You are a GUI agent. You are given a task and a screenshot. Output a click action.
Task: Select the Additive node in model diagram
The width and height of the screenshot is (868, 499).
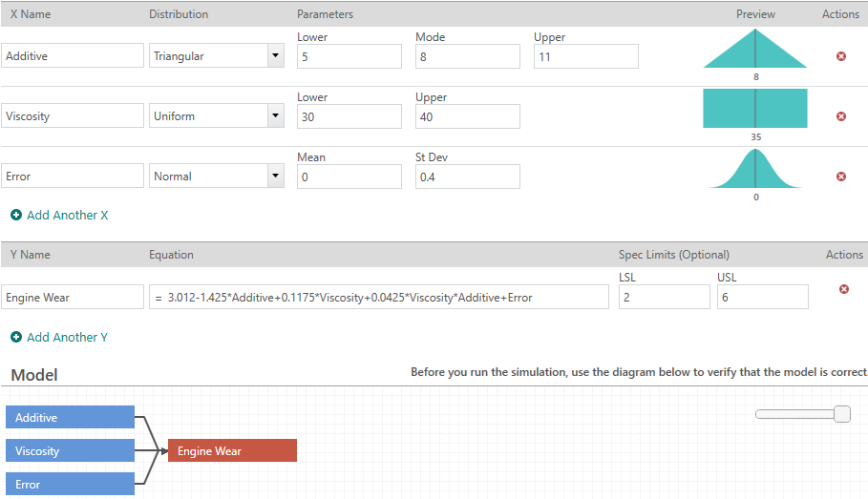click(x=70, y=418)
